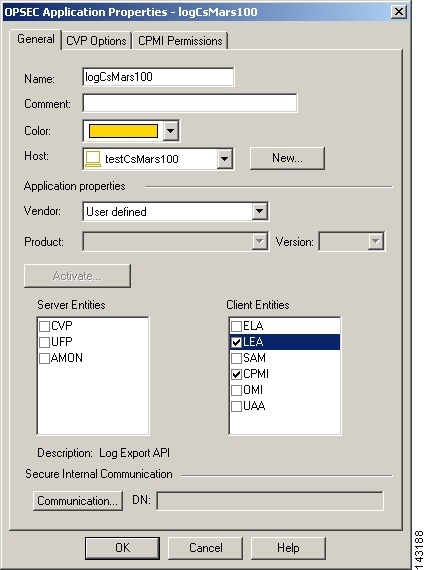This screenshot has height=570, width=425.
Task: Open the Color dropdown arrow
Action: coord(171,131)
